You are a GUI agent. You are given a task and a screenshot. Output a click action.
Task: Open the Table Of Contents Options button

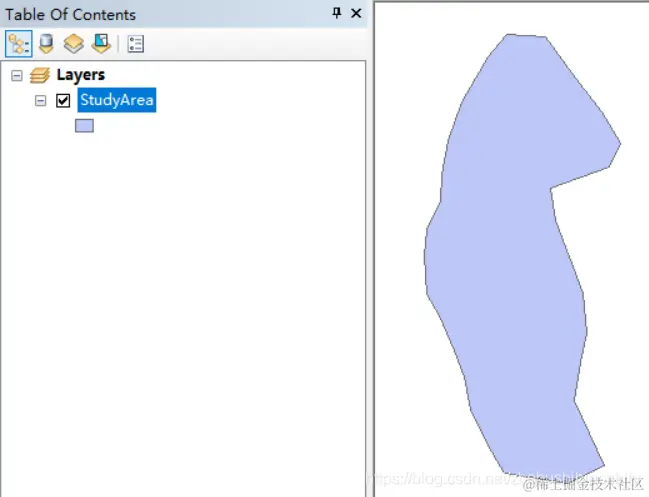135,44
